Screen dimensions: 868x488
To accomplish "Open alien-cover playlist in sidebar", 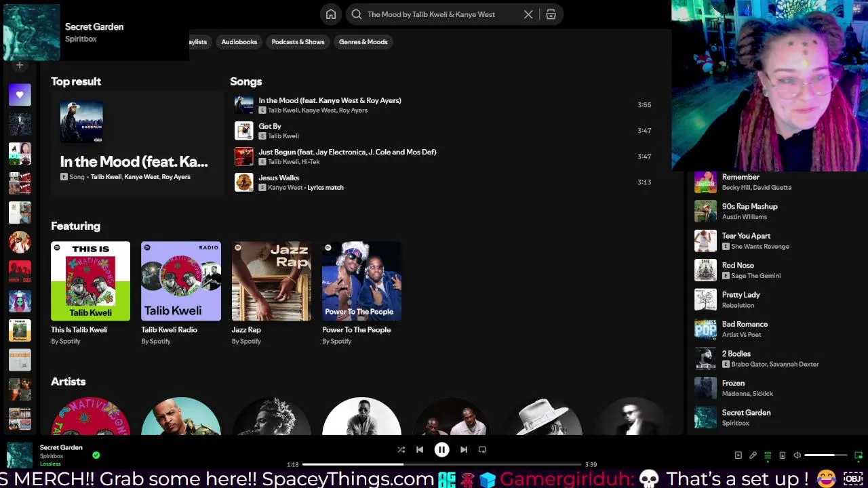I will [20, 301].
